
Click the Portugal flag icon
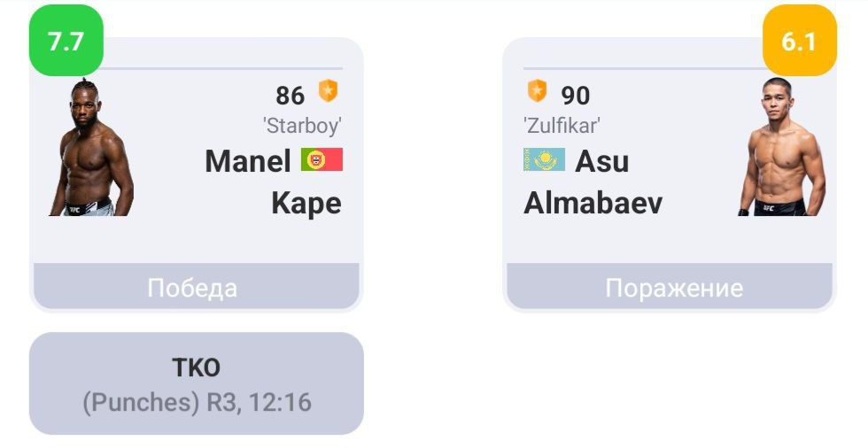pyautogui.click(x=322, y=160)
